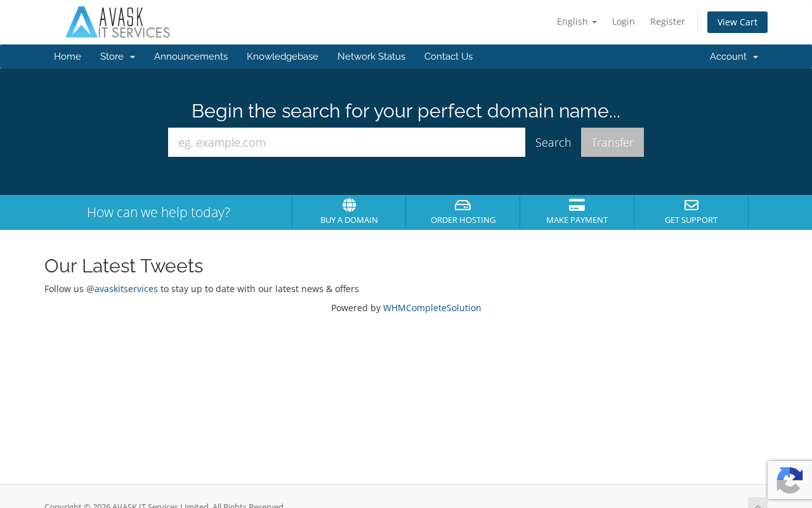Open the avaskitservices Twitter link

(126, 289)
